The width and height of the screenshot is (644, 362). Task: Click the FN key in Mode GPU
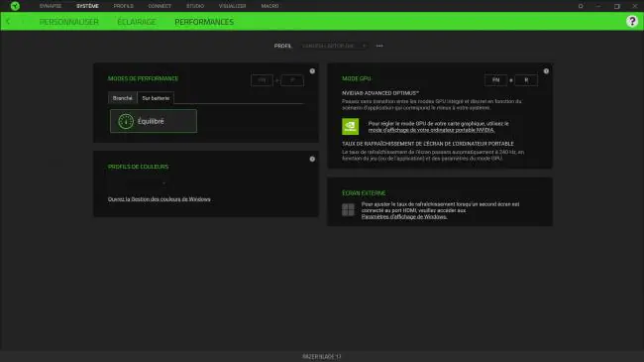point(495,80)
